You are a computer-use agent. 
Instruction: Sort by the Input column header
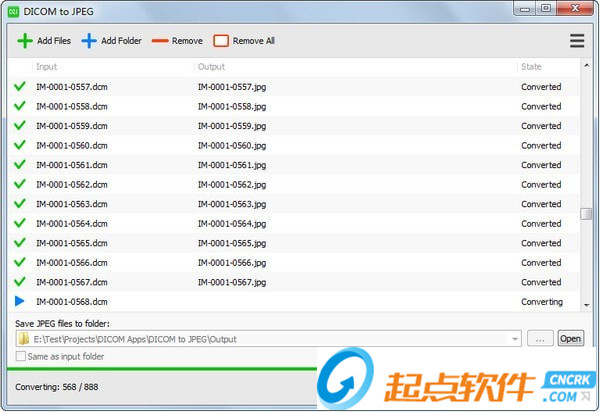[x=47, y=67]
